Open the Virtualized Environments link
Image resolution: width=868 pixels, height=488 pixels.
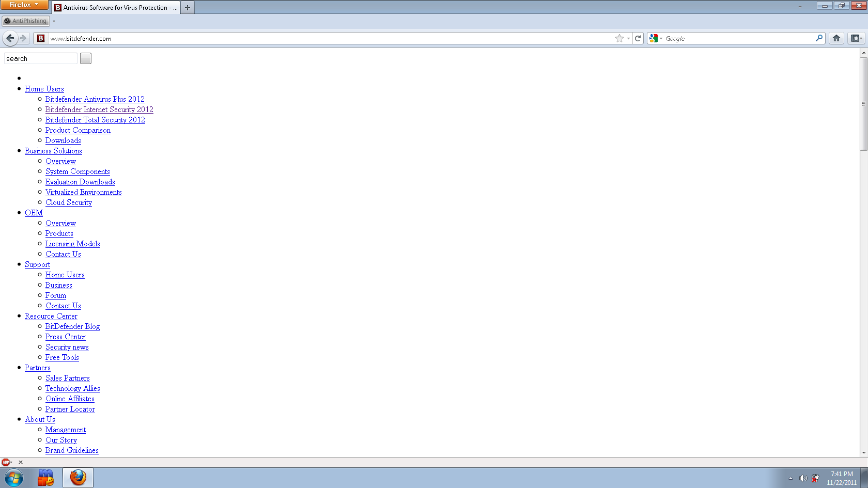[84, 192]
